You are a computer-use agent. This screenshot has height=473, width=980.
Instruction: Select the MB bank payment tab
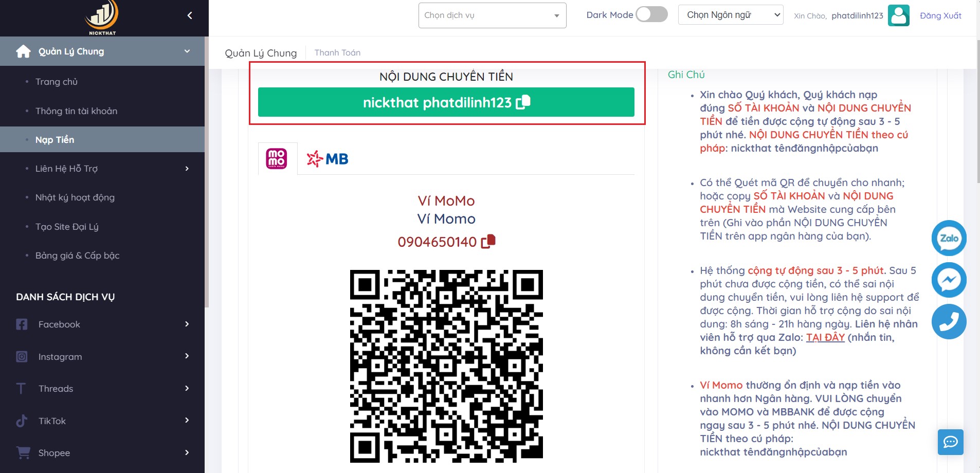coord(328,159)
